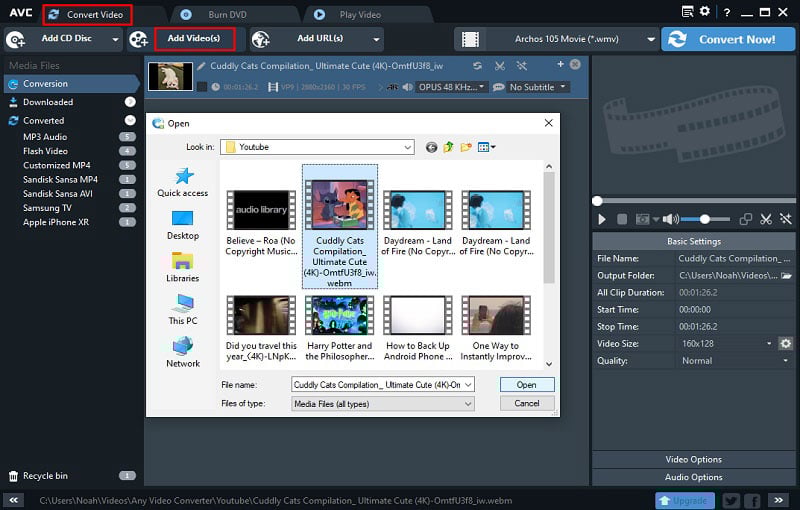Click the refresh icon on video item
Screen dimensions: 800x510
pos(477,66)
